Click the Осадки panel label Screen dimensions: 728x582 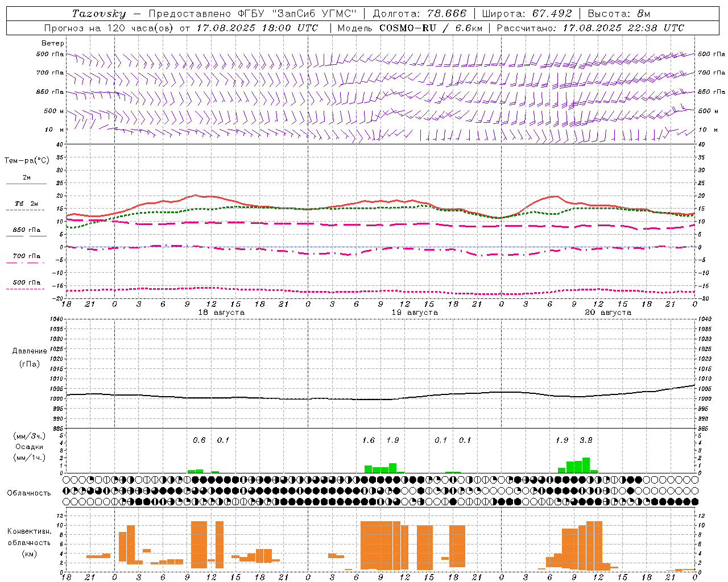29,447
